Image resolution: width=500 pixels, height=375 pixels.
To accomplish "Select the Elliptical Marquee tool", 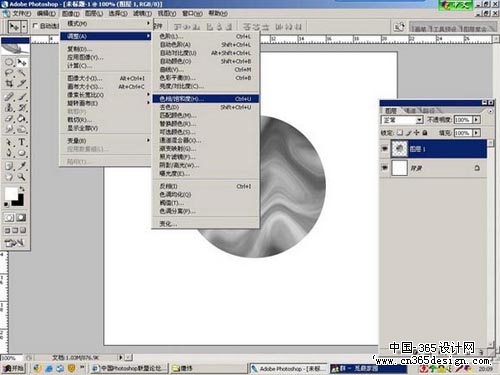I will point(9,62).
